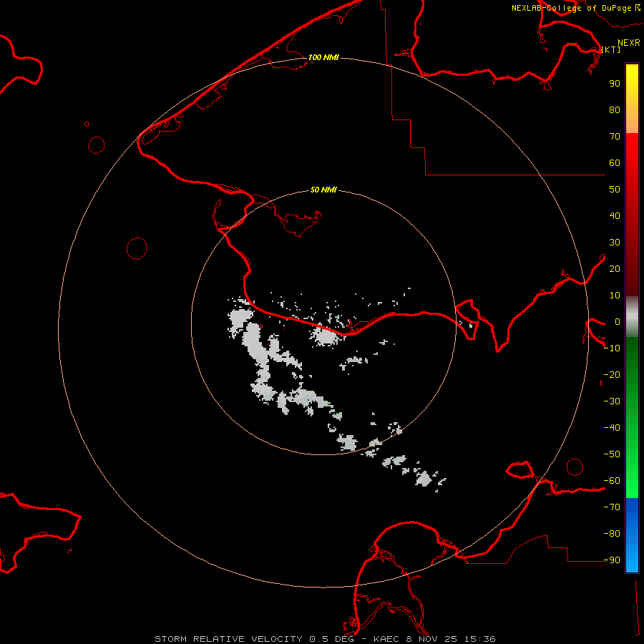Select the -50 scale value
The width and height of the screenshot is (644, 644).
(612, 454)
